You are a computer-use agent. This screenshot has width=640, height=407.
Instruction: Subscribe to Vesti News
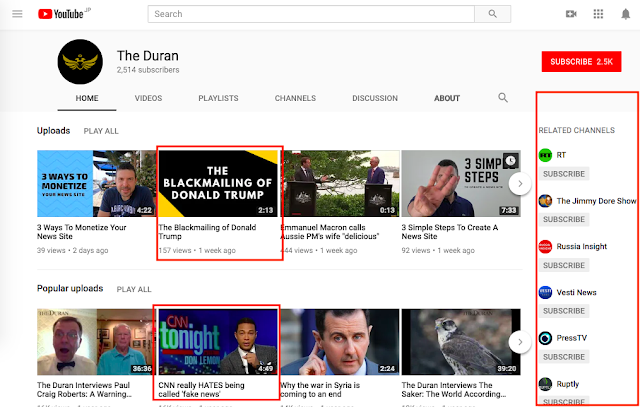564,311
